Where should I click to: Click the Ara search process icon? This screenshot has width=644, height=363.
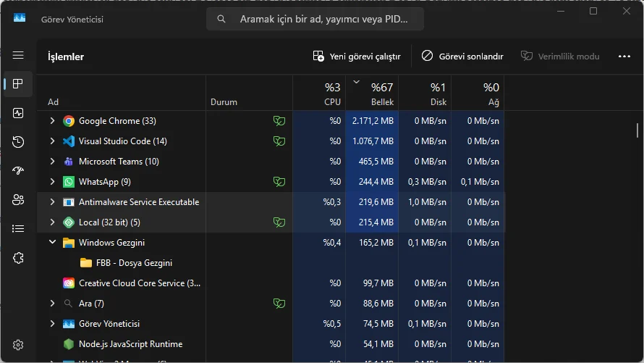click(x=68, y=304)
